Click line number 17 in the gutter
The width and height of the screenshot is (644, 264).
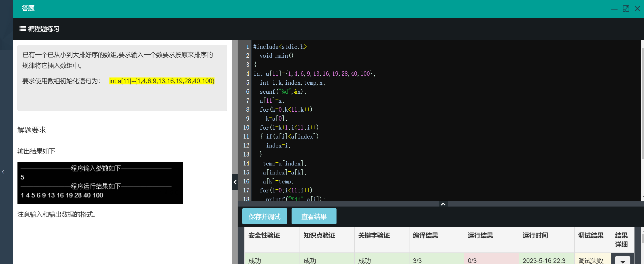(x=246, y=190)
